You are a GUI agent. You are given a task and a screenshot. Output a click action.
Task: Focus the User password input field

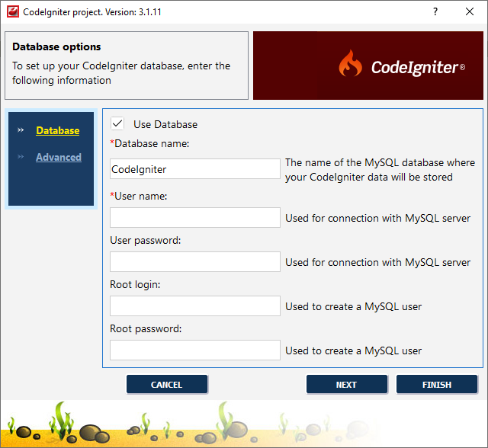point(195,262)
